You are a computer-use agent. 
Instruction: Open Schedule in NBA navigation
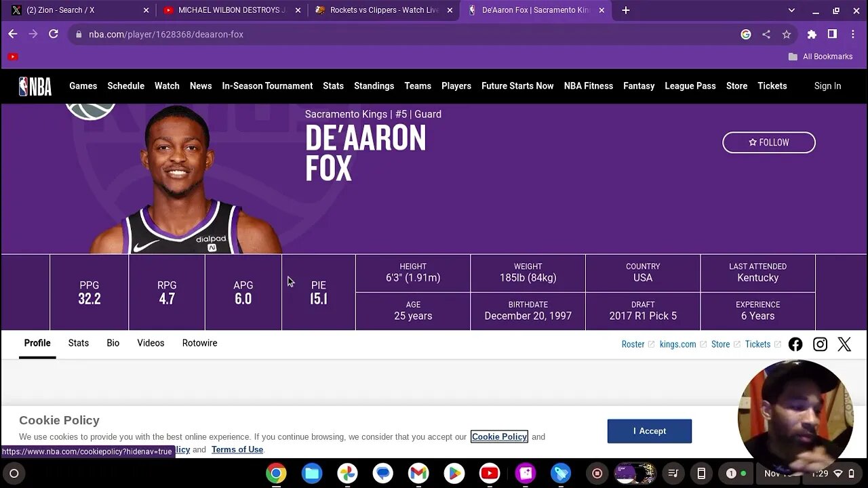pyautogui.click(x=125, y=86)
